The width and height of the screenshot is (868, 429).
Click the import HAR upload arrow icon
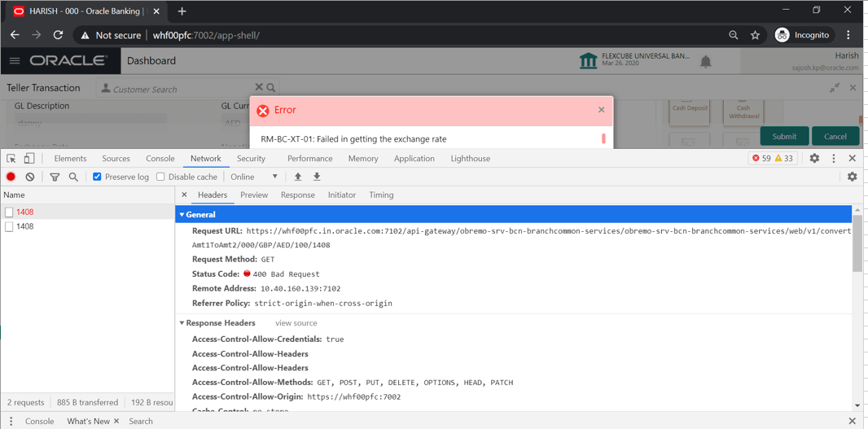(x=298, y=177)
